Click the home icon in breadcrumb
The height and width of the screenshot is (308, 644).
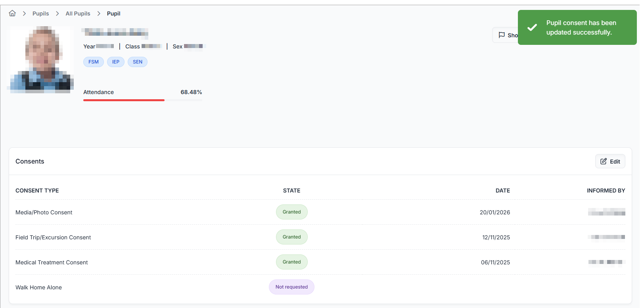click(x=12, y=13)
